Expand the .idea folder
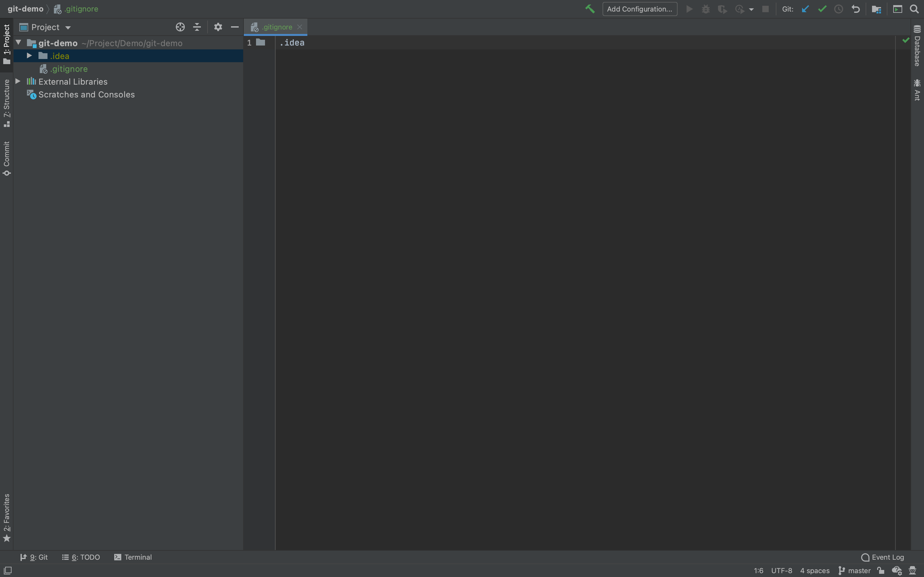The width and height of the screenshot is (924, 577). click(x=29, y=56)
